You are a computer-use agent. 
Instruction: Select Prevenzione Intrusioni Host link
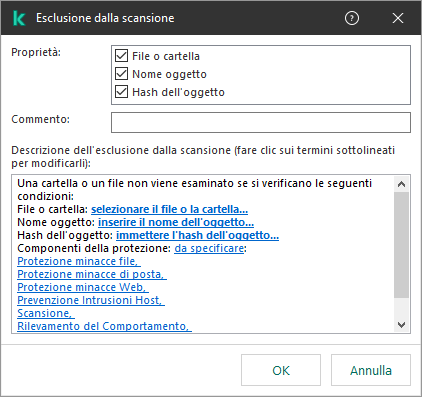point(91,300)
